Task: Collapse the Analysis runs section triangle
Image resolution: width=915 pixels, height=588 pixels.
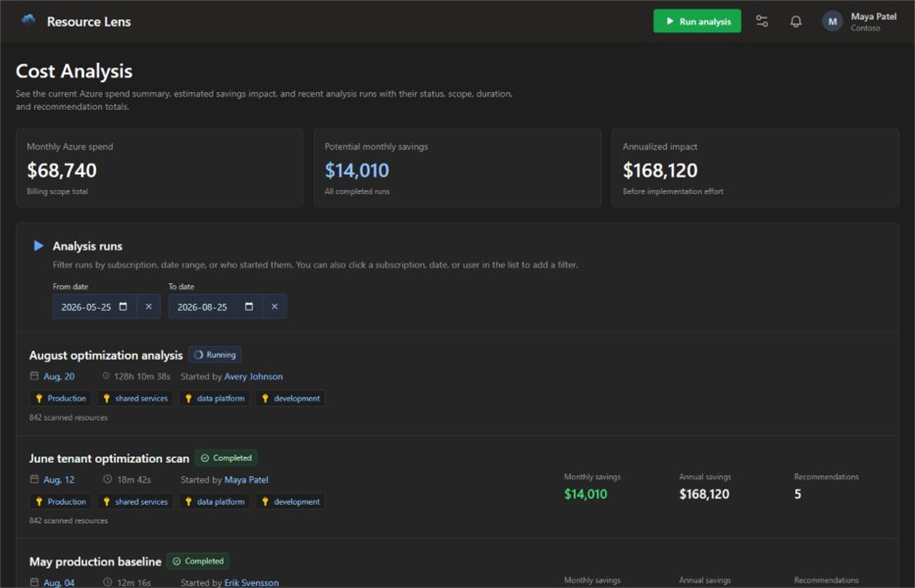Action: coord(38,245)
